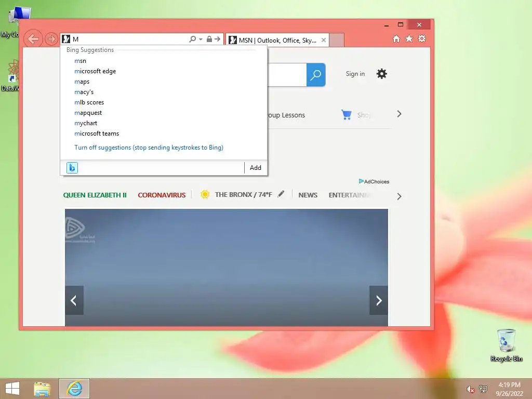Open the Windows Start button
This screenshot has width=532, height=399.
(x=12, y=389)
